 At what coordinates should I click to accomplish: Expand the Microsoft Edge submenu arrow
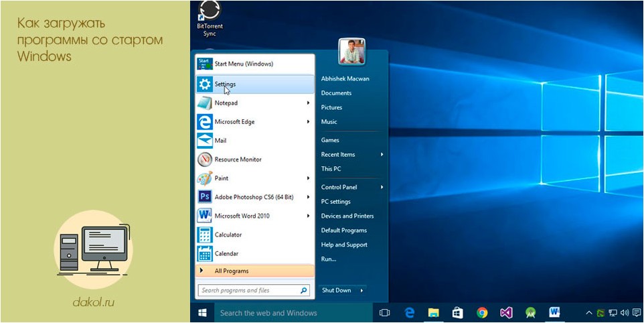click(x=308, y=122)
